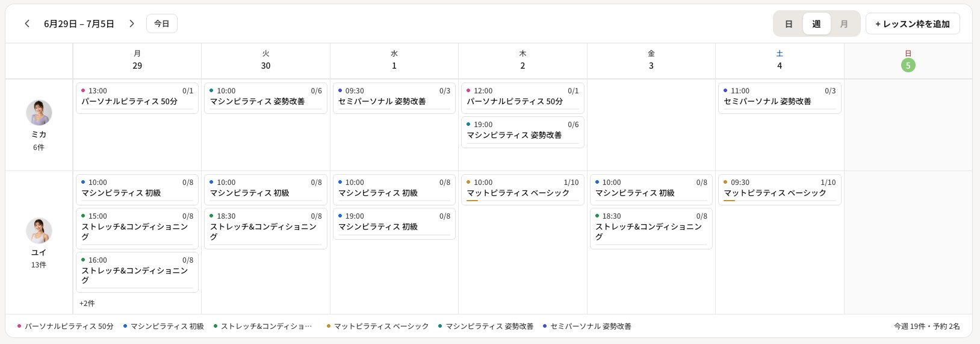Open ユイ's Monday 10:00 マシンピラティス 初級 lesson
The height and width of the screenshot is (344, 980).
[x=137, y=190]
